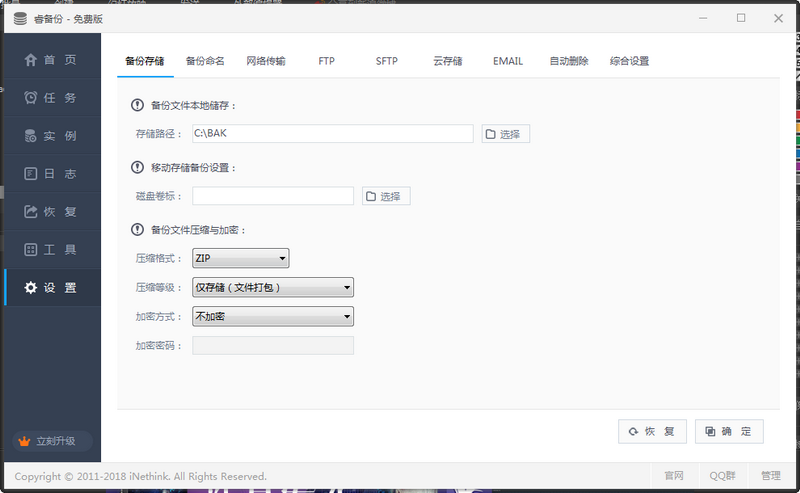Switch to the 备份命名 tab
This screenshot has height=493, width=800.
coord(205,61)
